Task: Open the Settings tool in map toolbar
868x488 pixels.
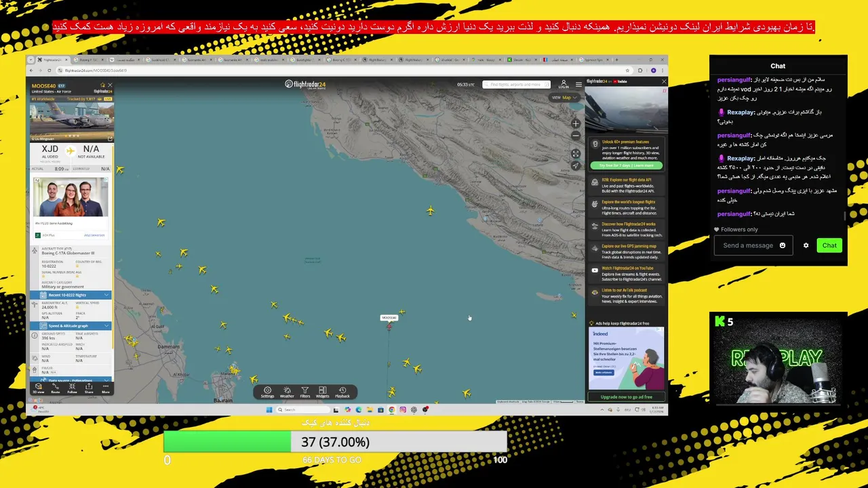Action: (x=267, y=392)
